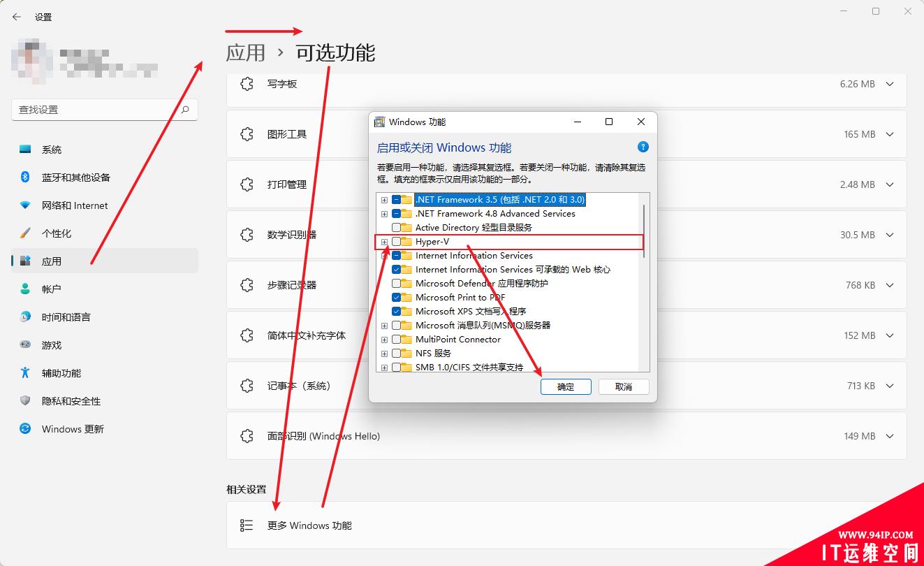Click the 系统 monitor icon
The image size is (924, 566).
25,150
